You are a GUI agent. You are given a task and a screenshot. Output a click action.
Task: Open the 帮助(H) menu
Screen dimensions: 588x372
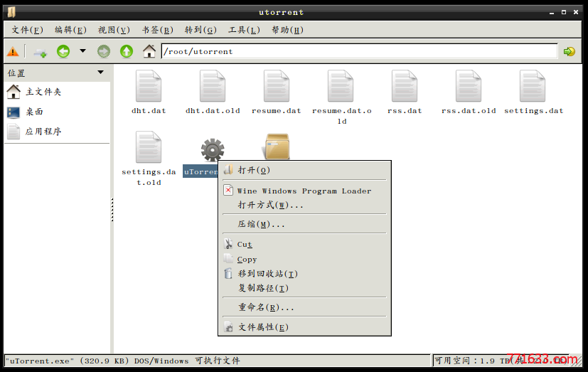(x=288, y=30)
